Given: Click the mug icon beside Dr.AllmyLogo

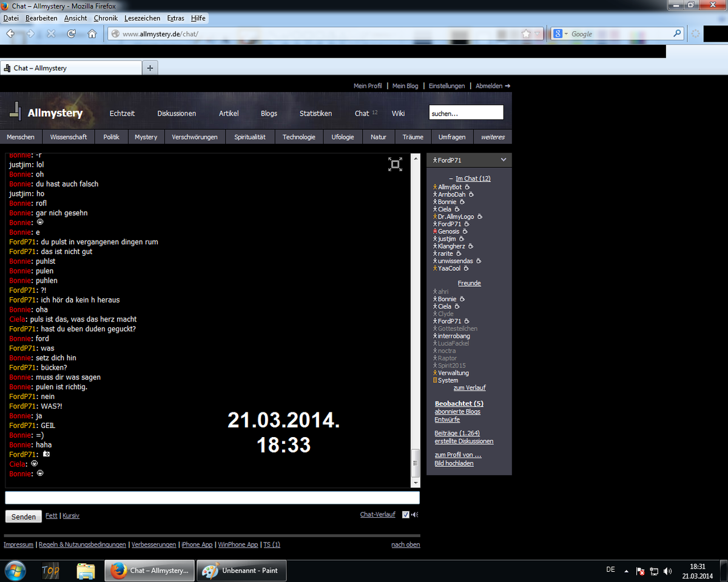Looking at the screenshot, I should pyautogui.click(x=480, y=216).
